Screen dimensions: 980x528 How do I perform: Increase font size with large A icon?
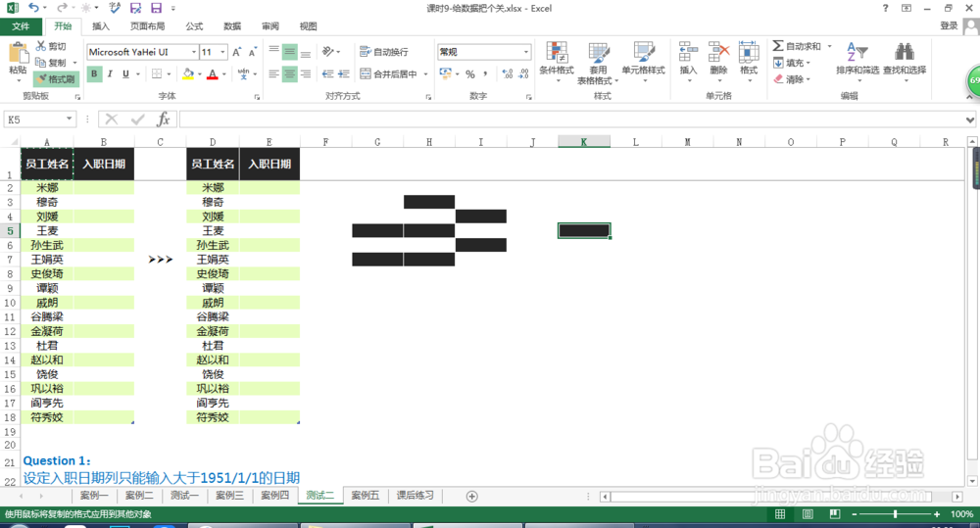click(236, 52)
